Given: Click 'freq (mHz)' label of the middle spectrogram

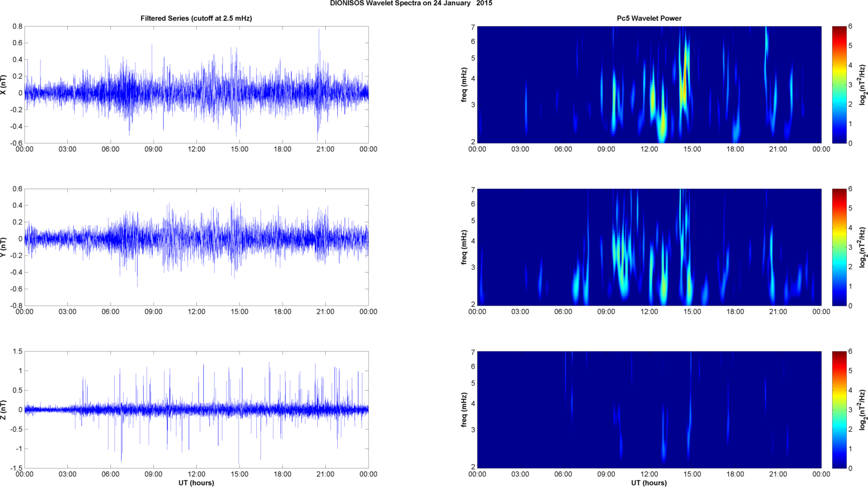Looking at the screenshot, I should click(x=465, y=247).
